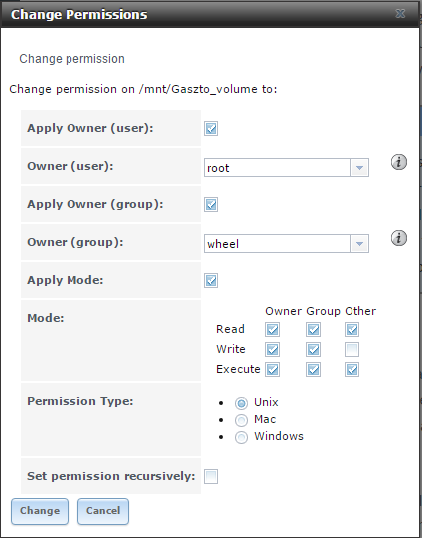Click the Other column header in Mode
Screen dimensions: 422x538
point(360,311)
